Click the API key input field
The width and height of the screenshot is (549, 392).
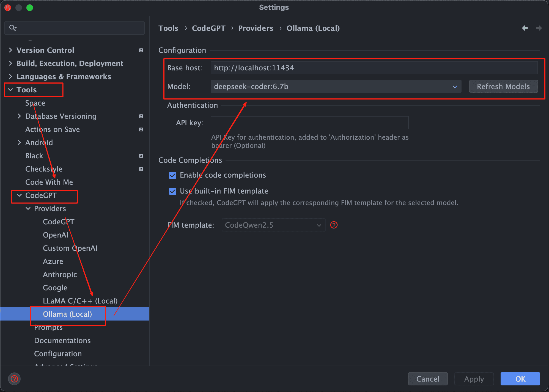(309, 123)
